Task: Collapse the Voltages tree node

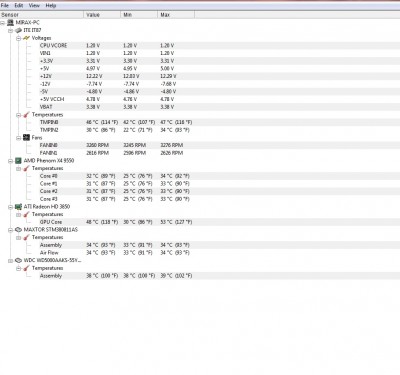Action: pyautogui.click(x=19, y=38)
